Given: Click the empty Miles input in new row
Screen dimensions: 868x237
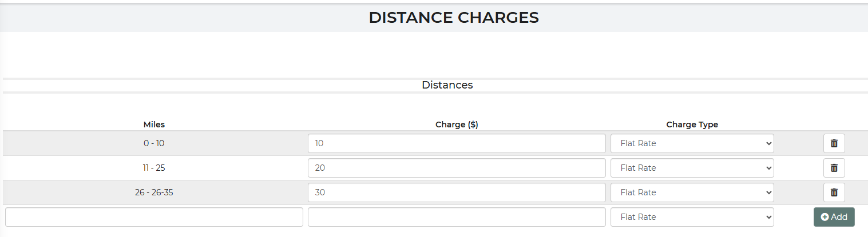Looking at the screenshot, I should coord(154,217).
